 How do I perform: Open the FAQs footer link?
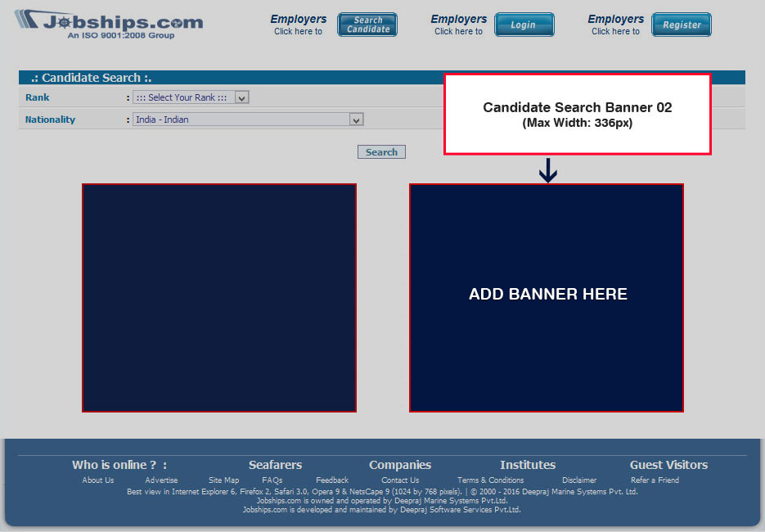pyautogui.click(x=272, y=480)
